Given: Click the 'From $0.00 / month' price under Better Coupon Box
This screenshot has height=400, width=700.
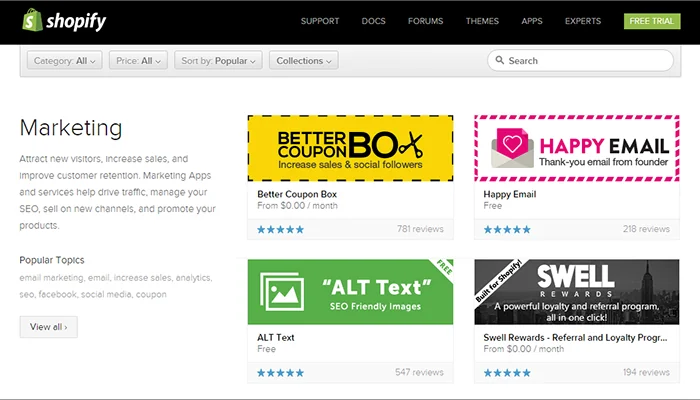Looking at the screenshot, I should click(297, 206).
